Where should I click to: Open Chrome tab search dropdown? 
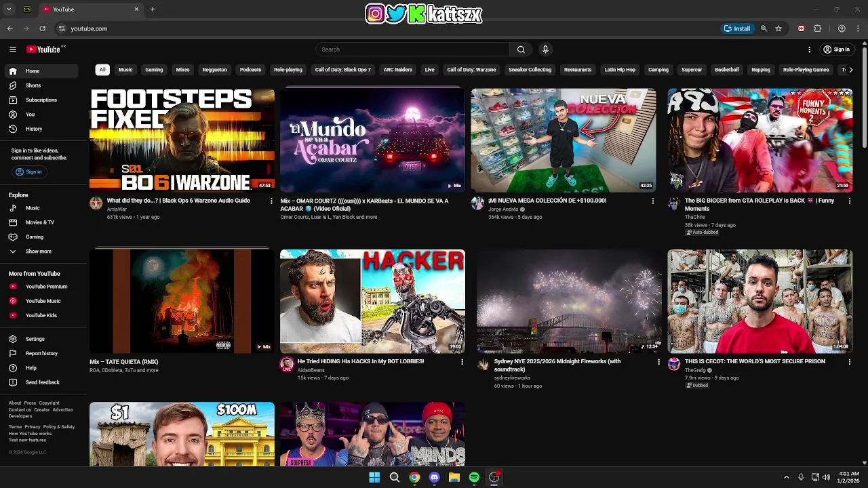point(9,9)
